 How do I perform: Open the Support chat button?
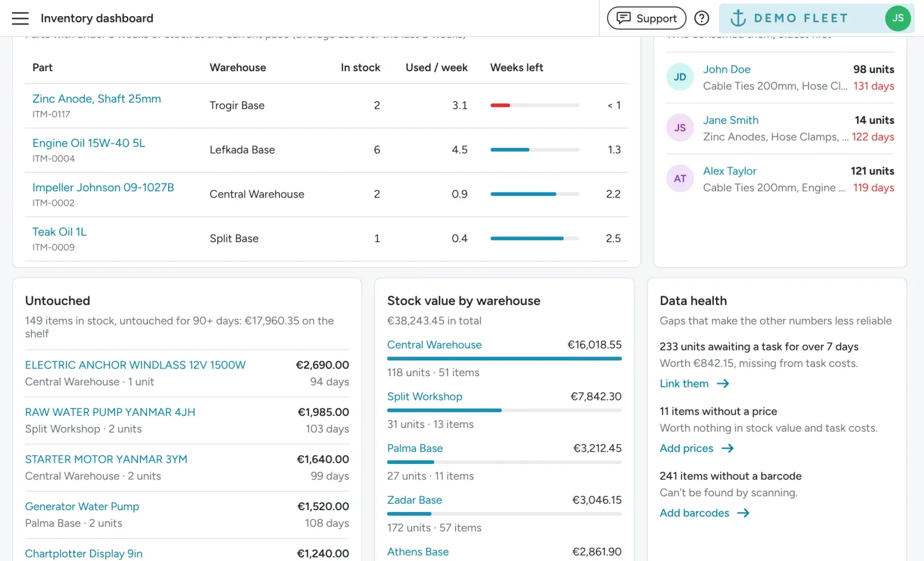[647, 18]
